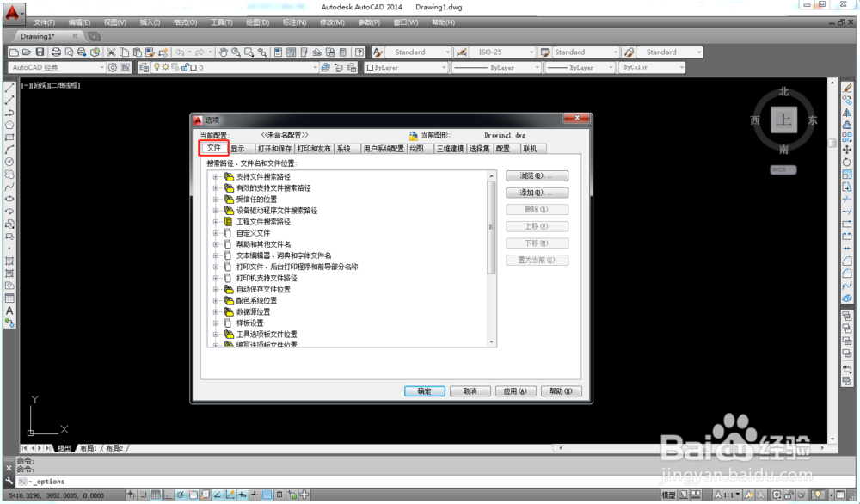Screen dimensions: 860x504
Task: Click the Copy icon in the standard toolbar
Action: [124, 52]
